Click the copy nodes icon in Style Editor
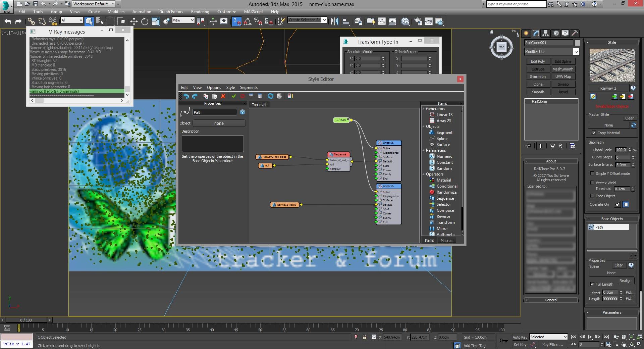 206,96
